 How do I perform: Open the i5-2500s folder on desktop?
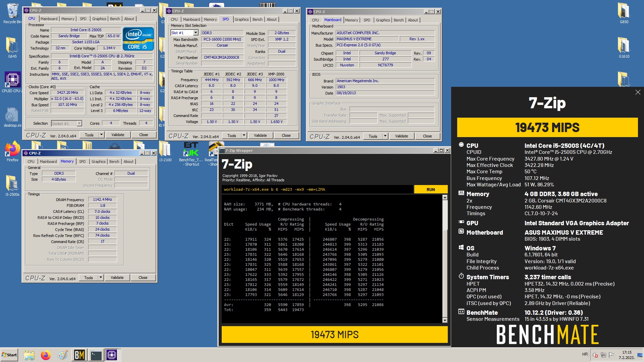(12, 186)
